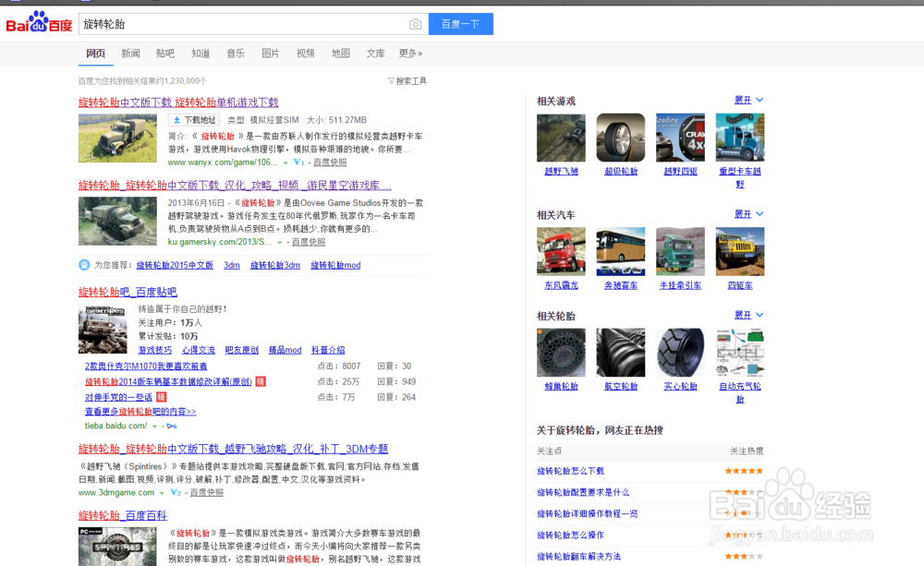This screenshot has width=924, height=566.
Task: Open the 实心轮胎 tire thumbnail
Action: click(680, 353)
